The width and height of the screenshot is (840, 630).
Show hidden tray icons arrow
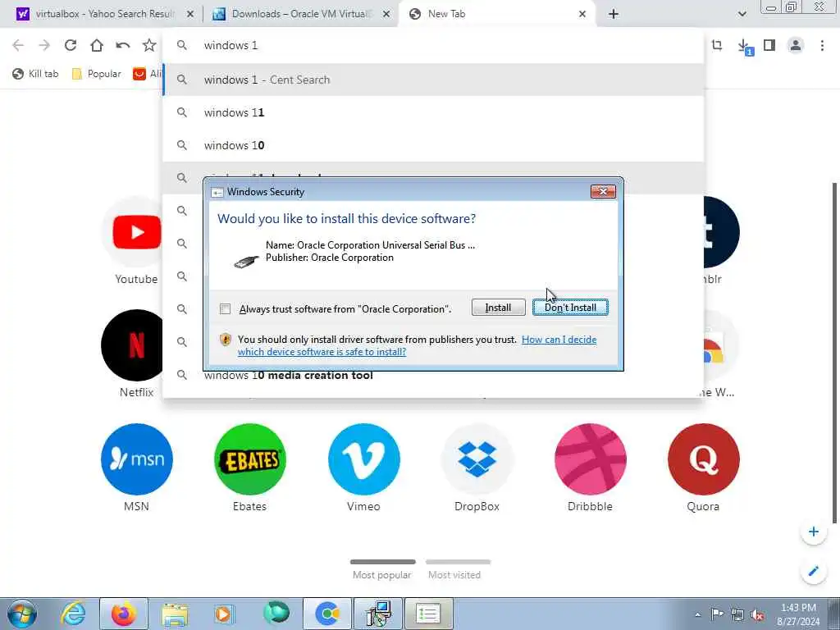click(x=697, y=614)
